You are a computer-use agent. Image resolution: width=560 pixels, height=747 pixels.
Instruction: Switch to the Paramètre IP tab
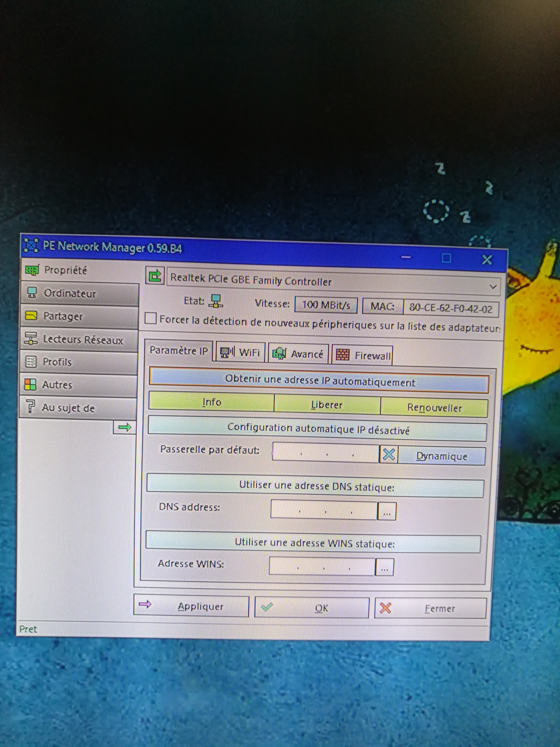tap(179, 351)
